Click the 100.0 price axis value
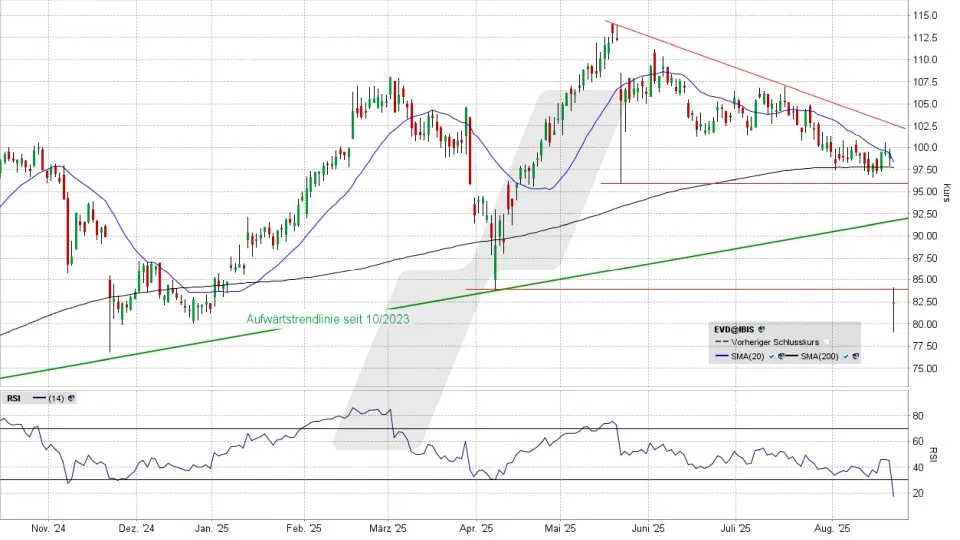960x540 pixels. coord(924,148)
